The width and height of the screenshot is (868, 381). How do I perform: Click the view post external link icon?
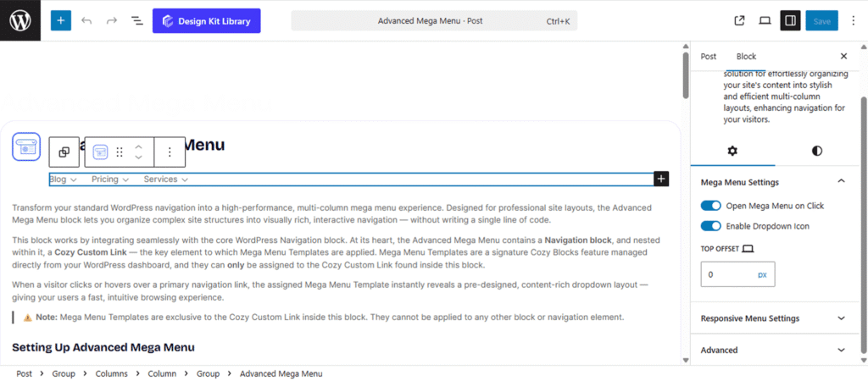[x=739, y=21]
